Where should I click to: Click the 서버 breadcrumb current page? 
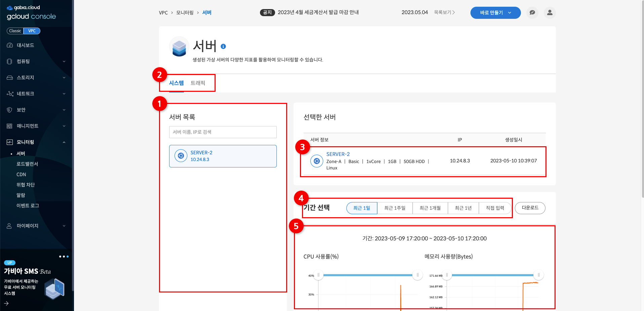(x=207, y=13)
